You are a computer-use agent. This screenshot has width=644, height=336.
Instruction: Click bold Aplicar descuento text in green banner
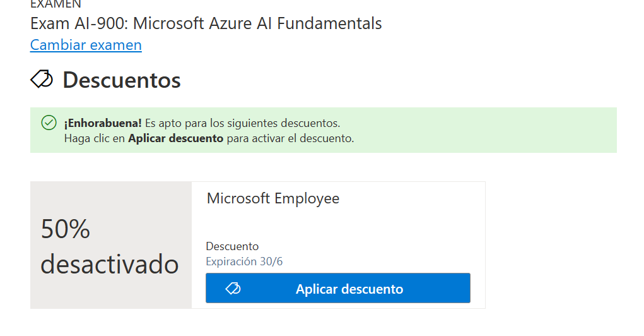tap(175, 138)
